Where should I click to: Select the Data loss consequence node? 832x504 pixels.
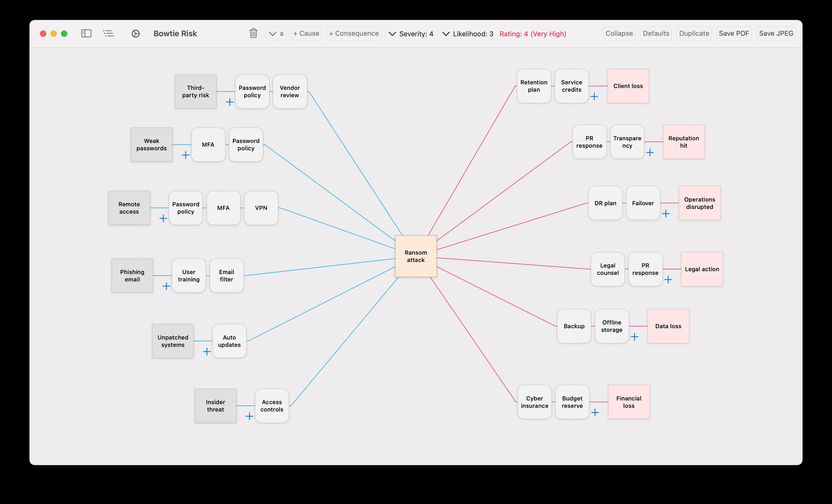(x=668, y=326)
